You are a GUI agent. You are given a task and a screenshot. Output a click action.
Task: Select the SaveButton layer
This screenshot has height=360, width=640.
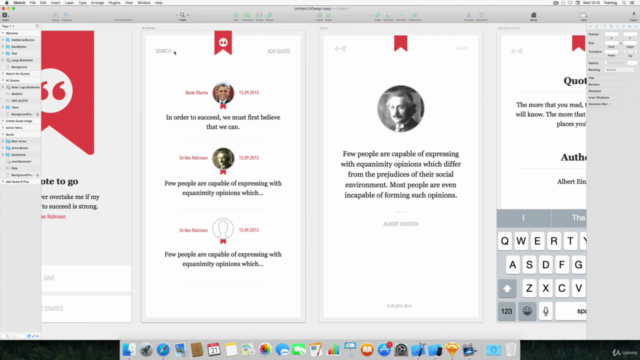click(x=20, y=47)
